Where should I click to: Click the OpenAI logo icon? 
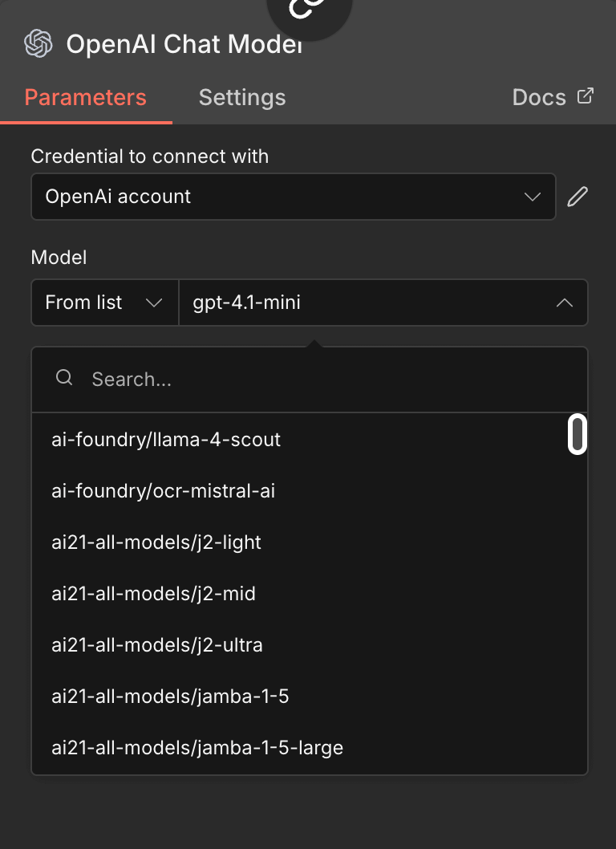tap(38, 44)
